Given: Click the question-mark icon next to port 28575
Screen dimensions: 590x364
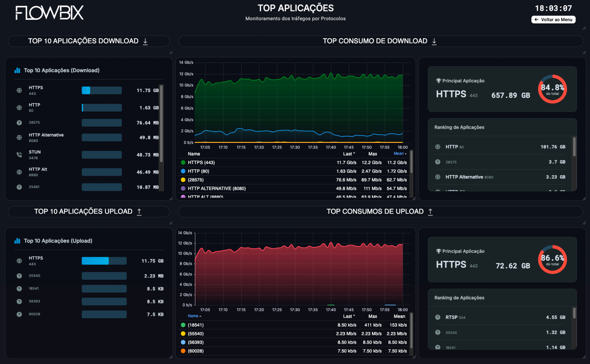Looking at the screenshot, I should point(19,122).
